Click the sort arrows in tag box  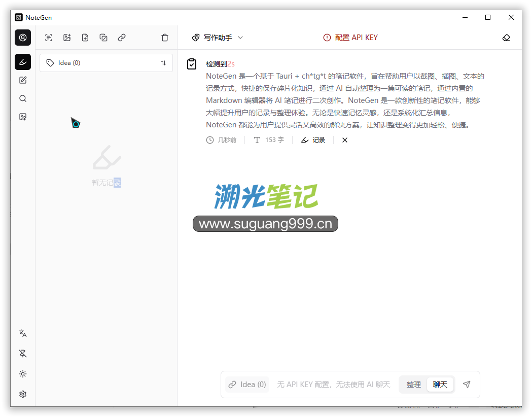pyautogui.click(x=163, y=63)
